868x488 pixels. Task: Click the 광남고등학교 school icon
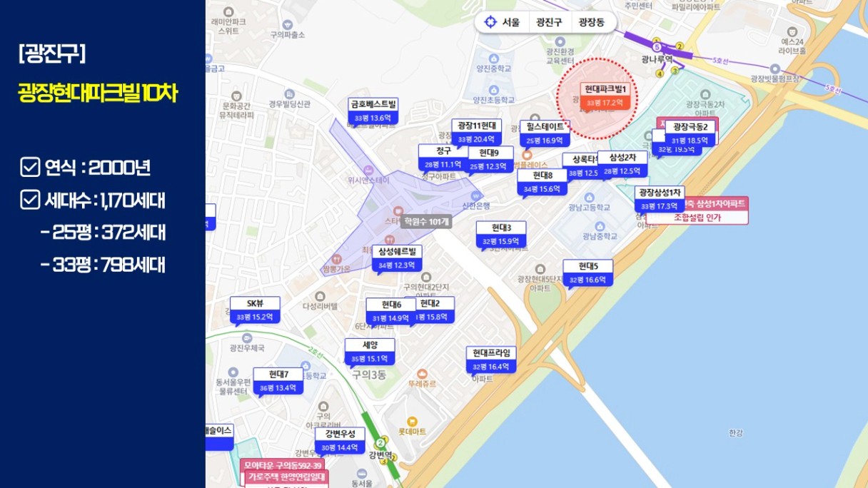click(589, 196)
